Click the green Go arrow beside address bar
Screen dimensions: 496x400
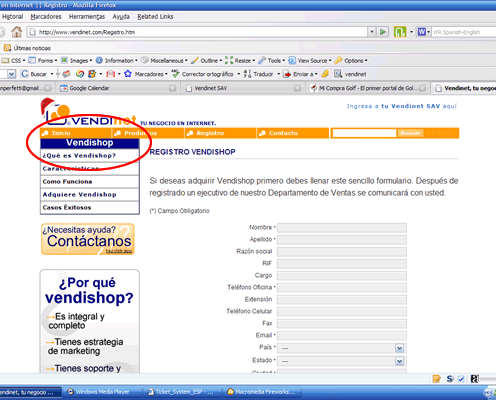383,32
